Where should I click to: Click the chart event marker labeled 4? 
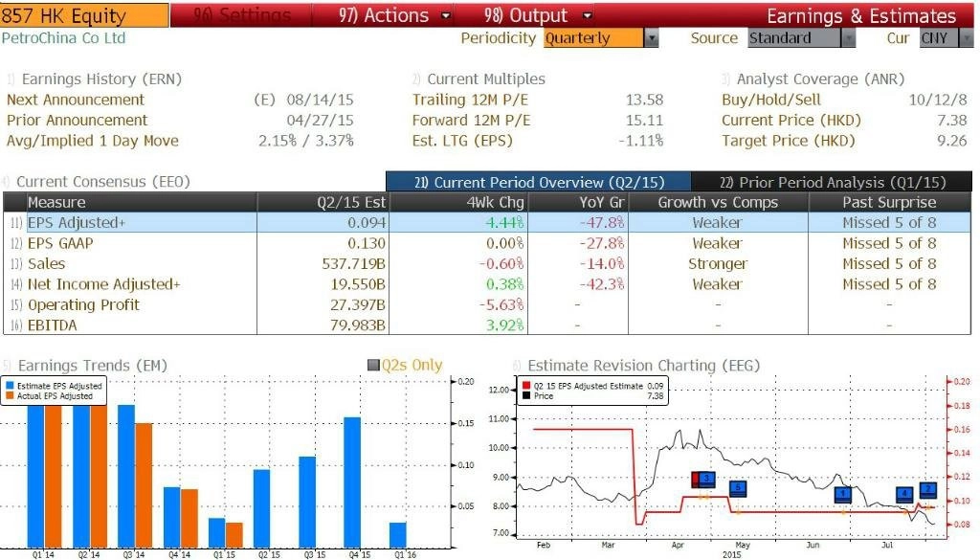click(x=904, y=494)
